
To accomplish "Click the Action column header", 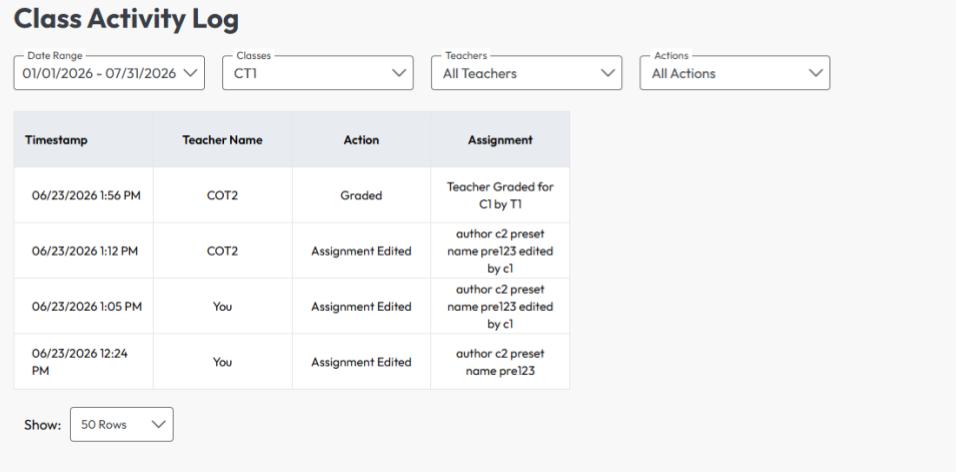I will click(361, 140).
